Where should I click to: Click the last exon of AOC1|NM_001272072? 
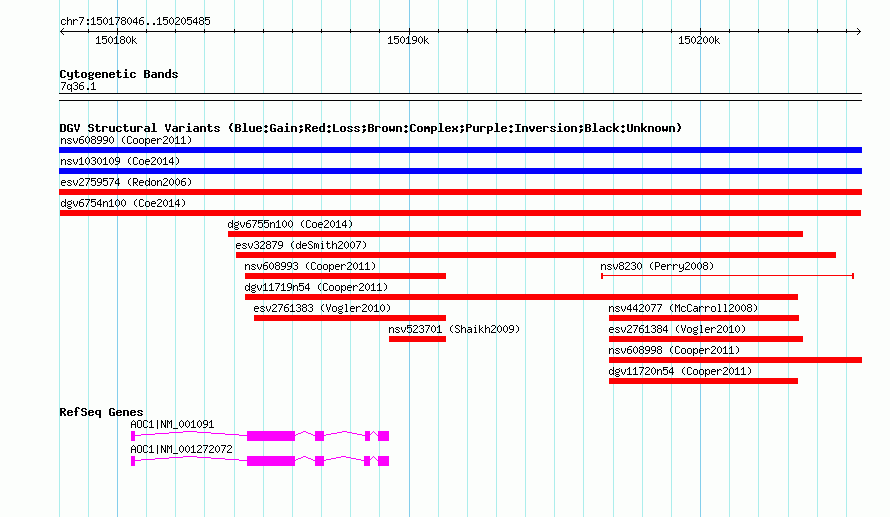coord(383,461)
